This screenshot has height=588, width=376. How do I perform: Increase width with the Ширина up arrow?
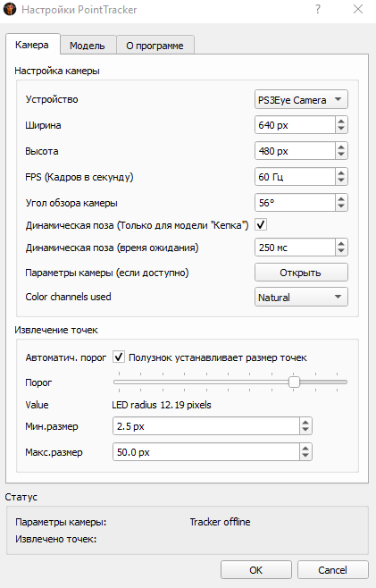click(x=341, y=122)
